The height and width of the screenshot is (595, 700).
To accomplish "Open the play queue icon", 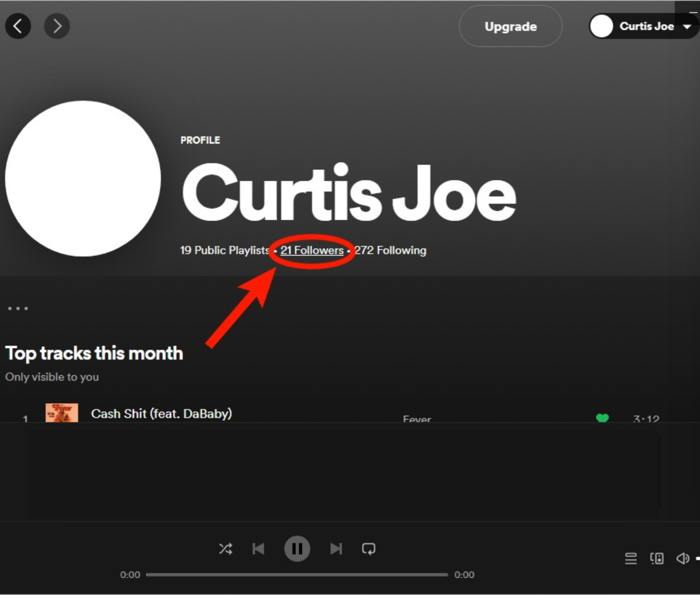I will (x=631, y=558).
